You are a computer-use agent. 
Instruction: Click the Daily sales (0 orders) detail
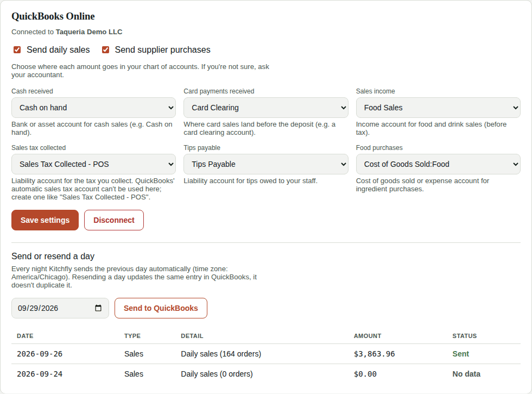pyautogui.click(x=217, y=374)
